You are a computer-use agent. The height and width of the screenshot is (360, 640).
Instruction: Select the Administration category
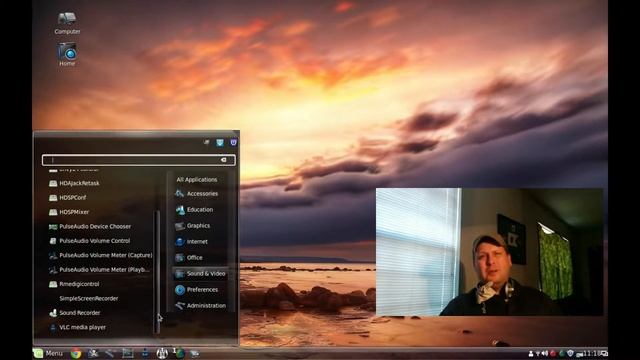200,306
